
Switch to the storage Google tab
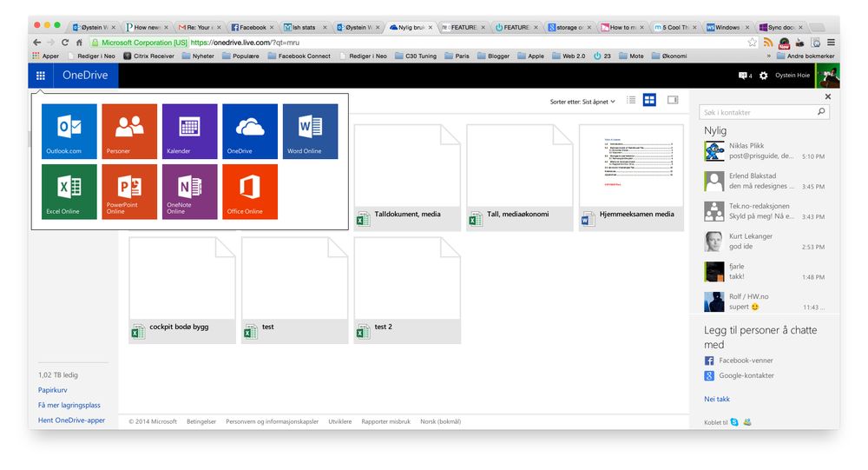(x=569, y=27)
